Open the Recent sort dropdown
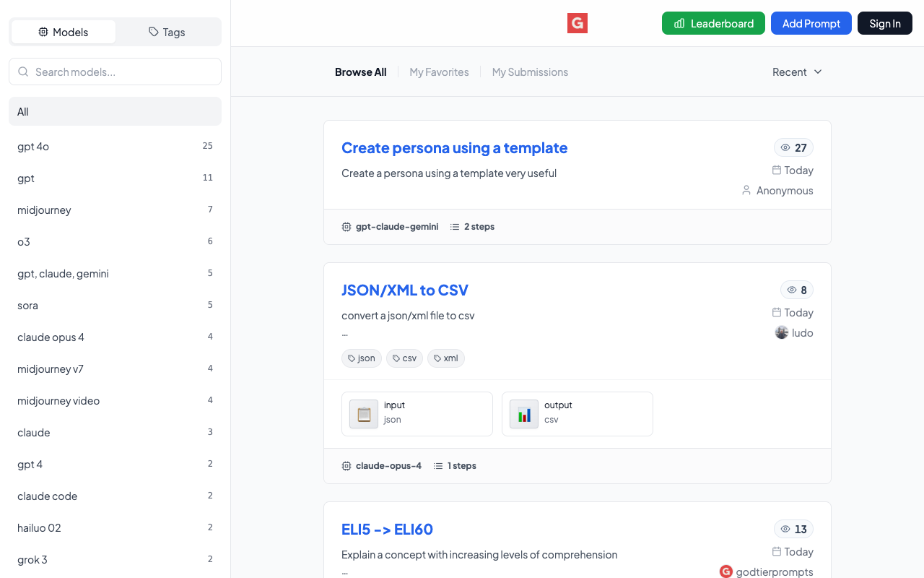The width and height of the screenshot is (924, 578). [797, 72]
